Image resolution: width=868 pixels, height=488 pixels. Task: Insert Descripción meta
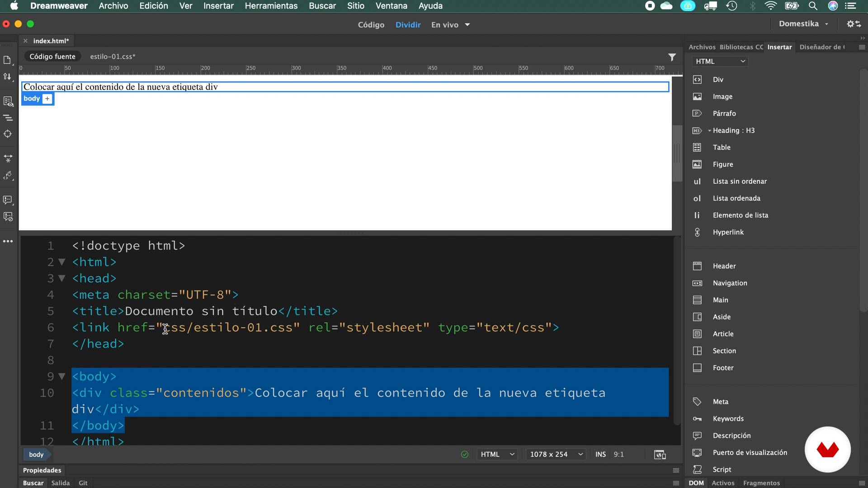click(x=731, y=436)
